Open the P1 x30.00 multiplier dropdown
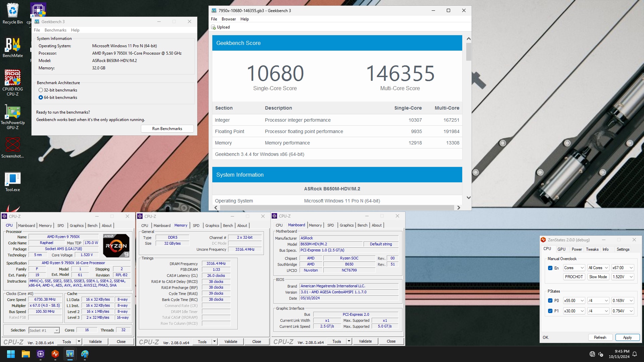The height and width of the screenshot is (362, 644). pos(574,311)
